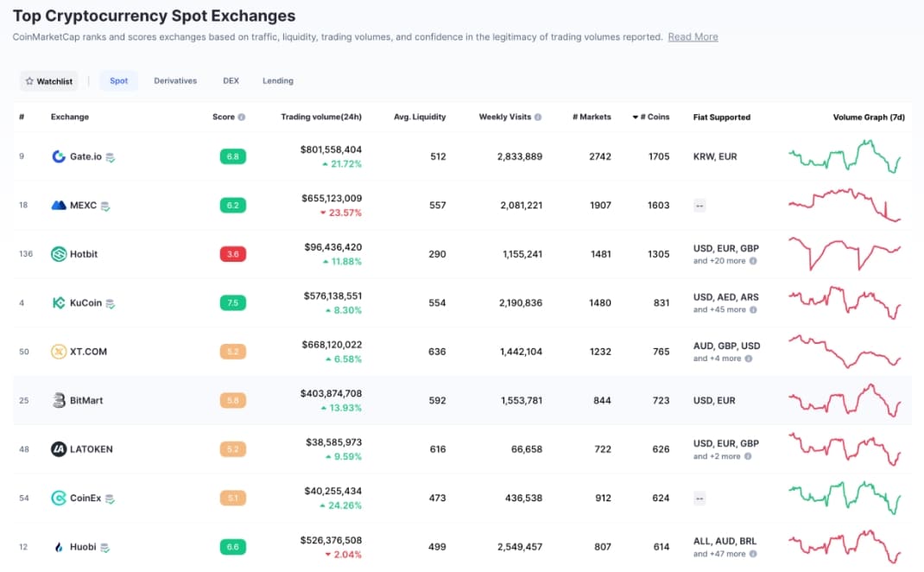Open CoinEx's 7d volume graph
This screenshot has width=924, height=572.
point(845,498)
